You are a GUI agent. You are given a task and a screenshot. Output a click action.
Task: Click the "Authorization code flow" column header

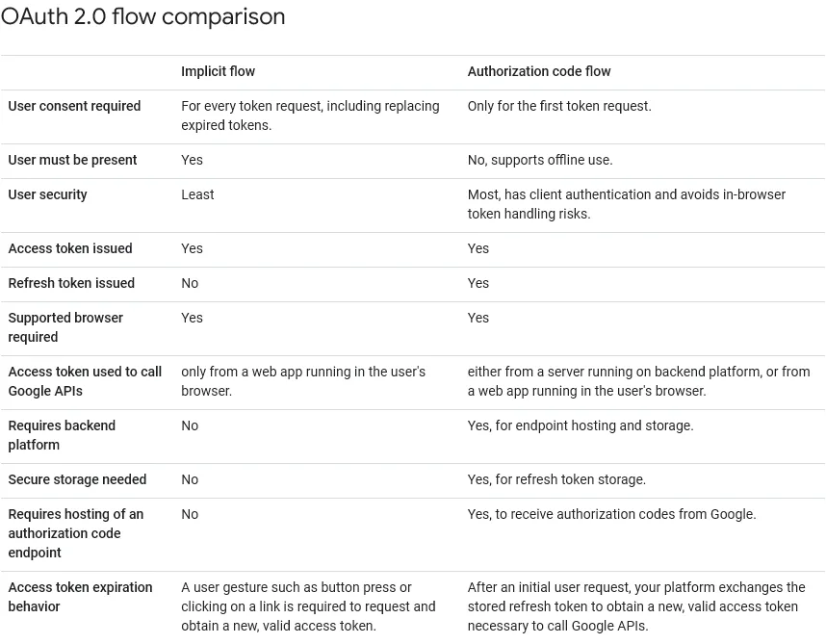[x=539, y=71]
